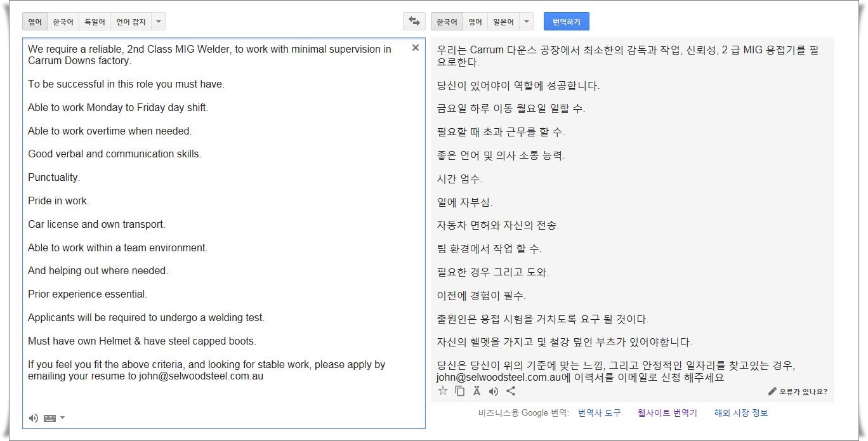Open keyboard input method options arrow

62,418
